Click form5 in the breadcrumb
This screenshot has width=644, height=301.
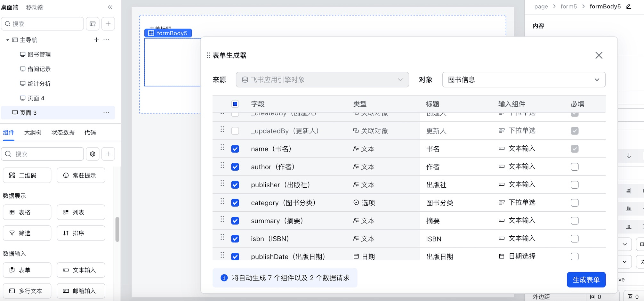(x=569, y=6)
